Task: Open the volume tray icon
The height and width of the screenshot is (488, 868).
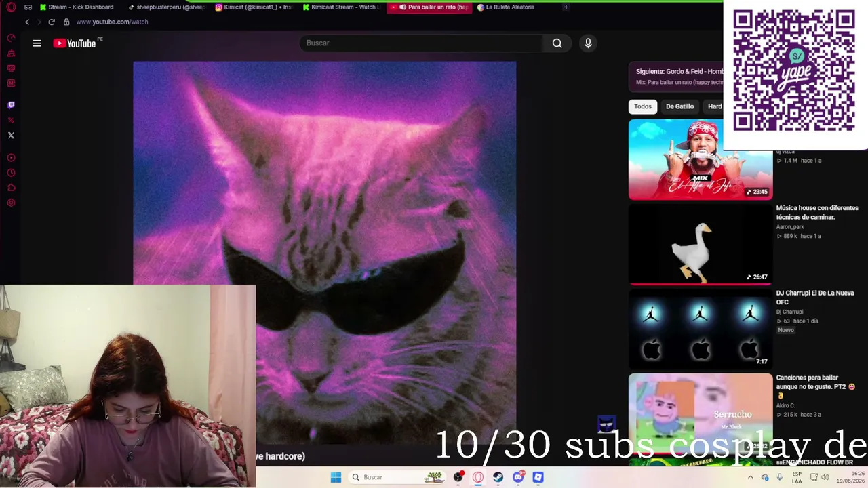Action: tap(825, 477)
